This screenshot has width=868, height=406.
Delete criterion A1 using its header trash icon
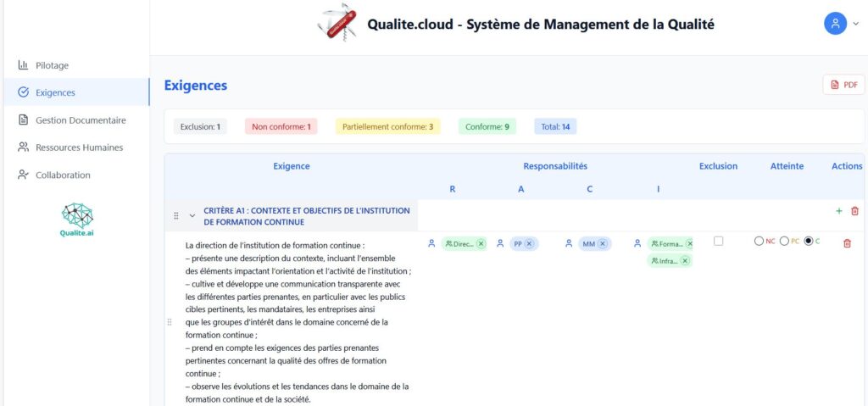(854, 211)
